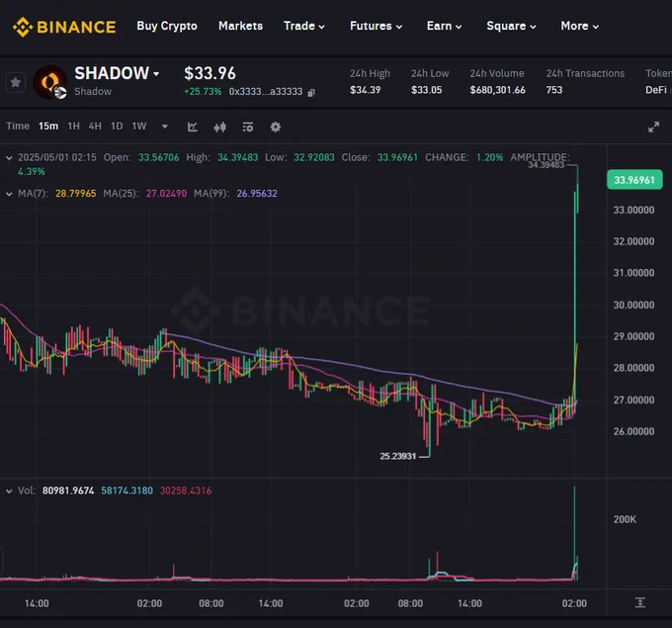Expand the Earn menu
This screenshot has width=672, height=628.
pyautogui.click(x=444, y=26)
